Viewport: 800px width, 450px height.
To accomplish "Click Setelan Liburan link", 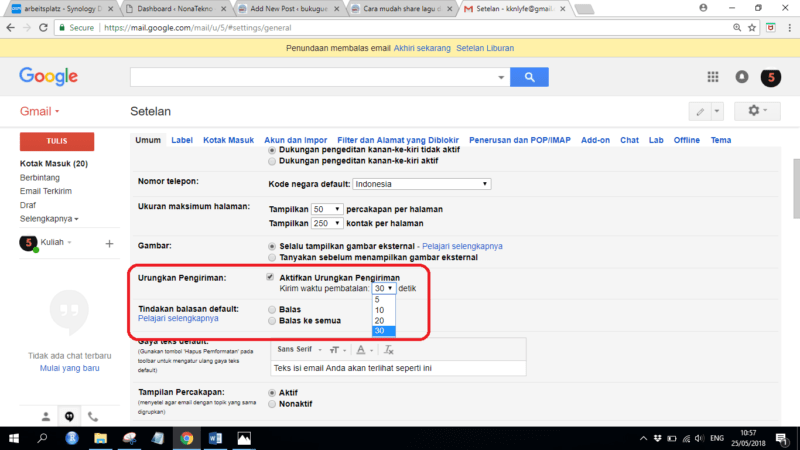I will (485, 48).
